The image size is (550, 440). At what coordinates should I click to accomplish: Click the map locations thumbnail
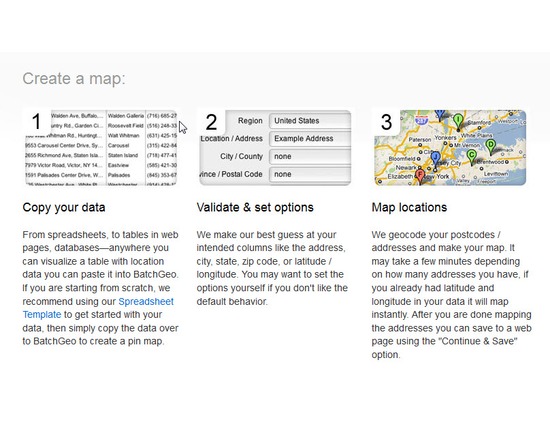(450, 147)
